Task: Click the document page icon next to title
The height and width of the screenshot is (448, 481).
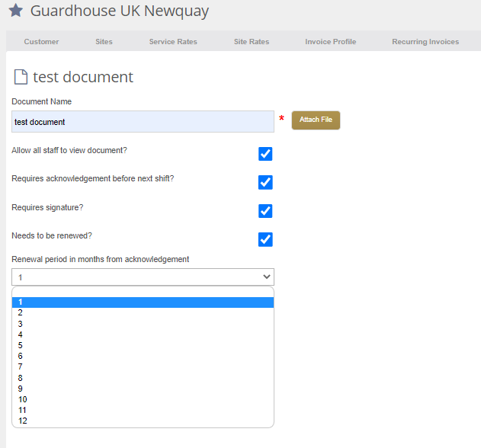Action: 21,77
